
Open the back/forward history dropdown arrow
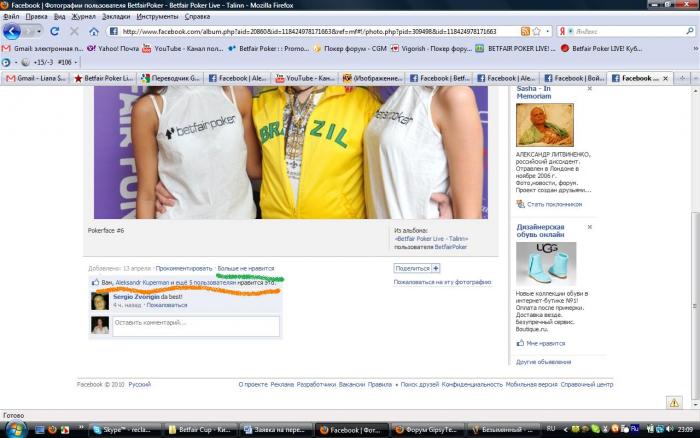[39, 32]
